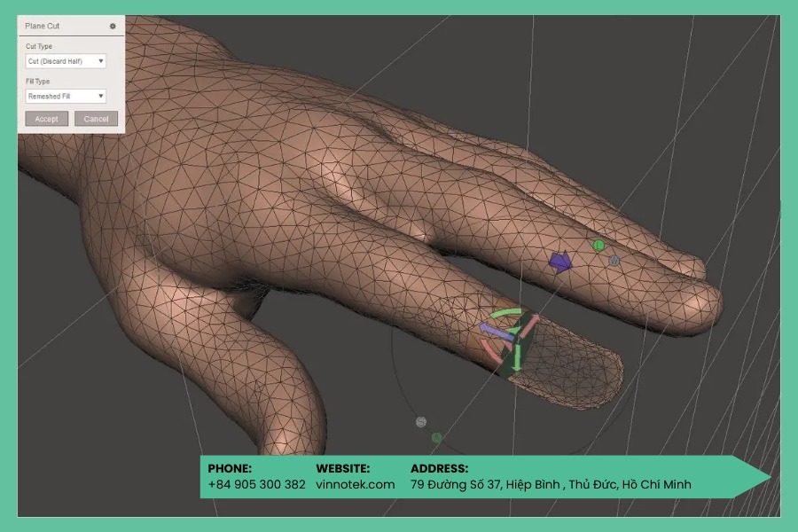Click the green translate arrow on the gizmo
The image size is (798, 532).
click(517, 358)
